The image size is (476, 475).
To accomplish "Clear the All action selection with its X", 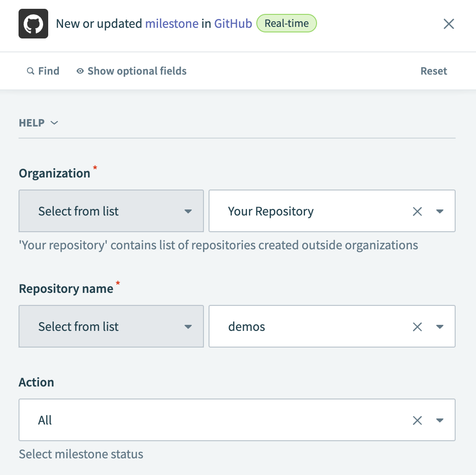I will coord(417,420).
